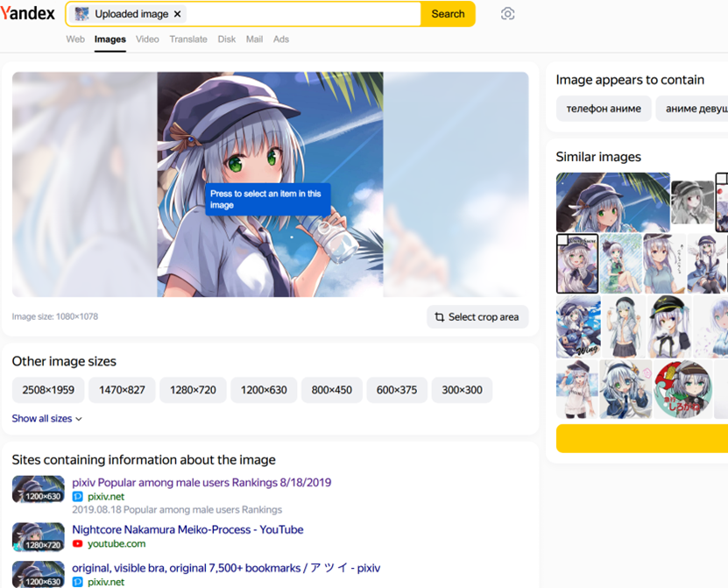Select the телефон аниме tag
The image size is (728, 588).
(604, 109)
